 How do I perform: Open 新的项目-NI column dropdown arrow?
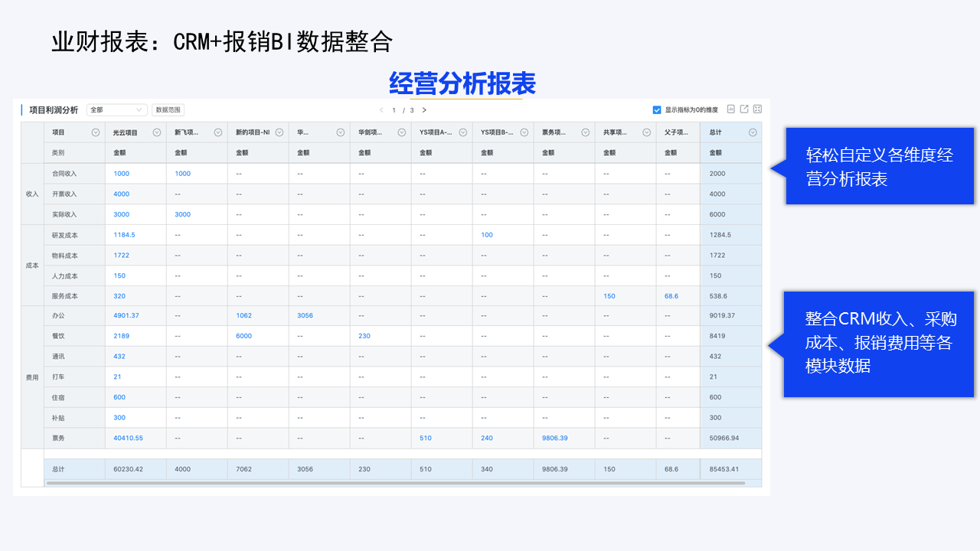click(279, 132)
